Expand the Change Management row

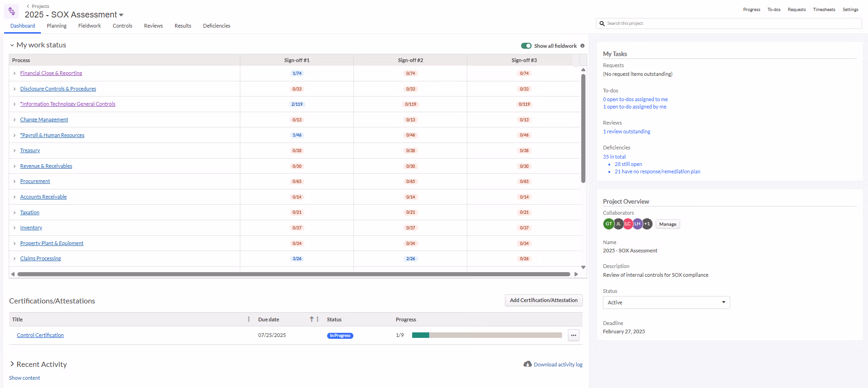(14, 120)
